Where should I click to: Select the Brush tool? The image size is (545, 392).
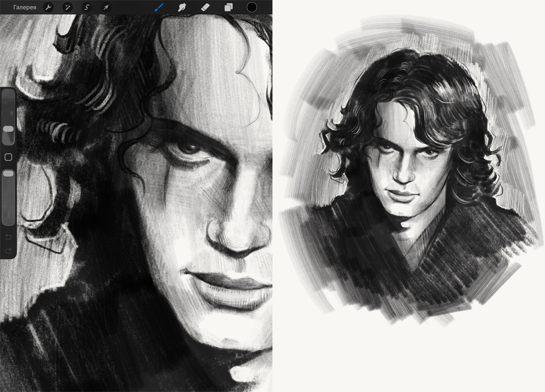159,7
